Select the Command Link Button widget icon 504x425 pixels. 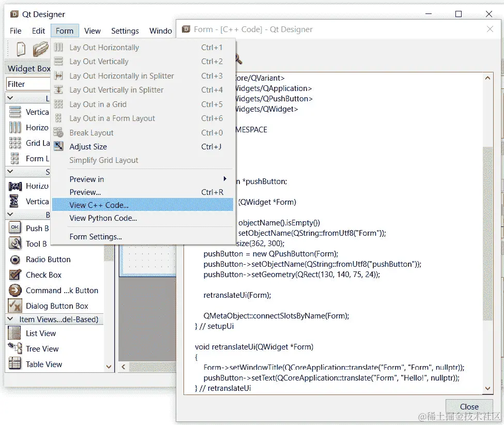click(15, 290)
